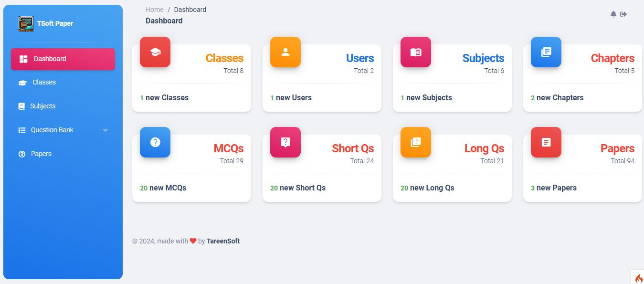Click the blue Chapters stack icon

pos(546,52)
